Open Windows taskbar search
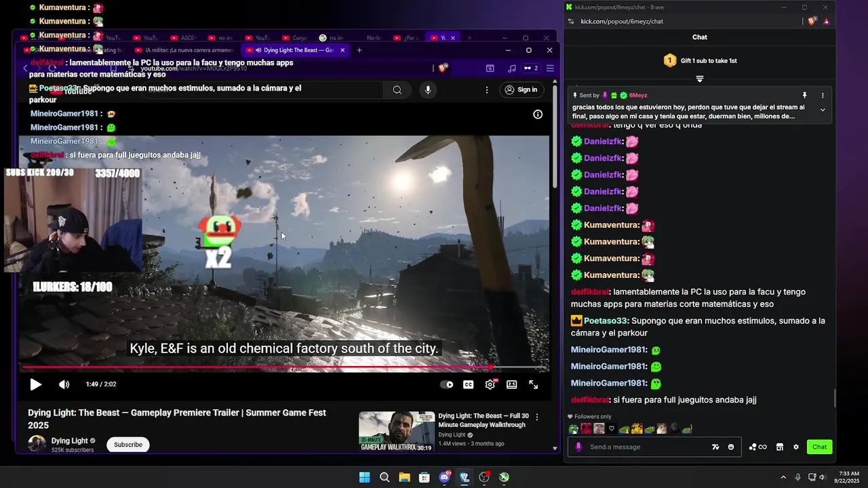 pos(384,477)
